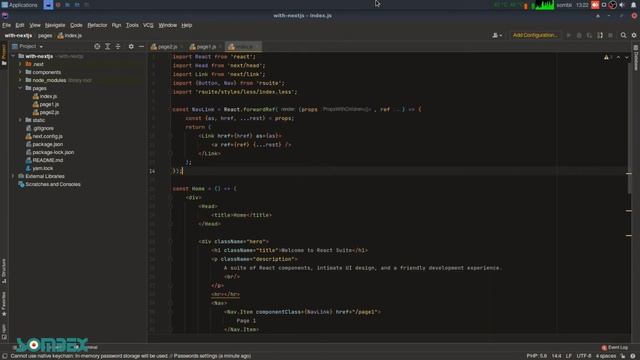This screenshot has height=360, width=640.
Task: Open the Code menu
Action: pos(76,25)
